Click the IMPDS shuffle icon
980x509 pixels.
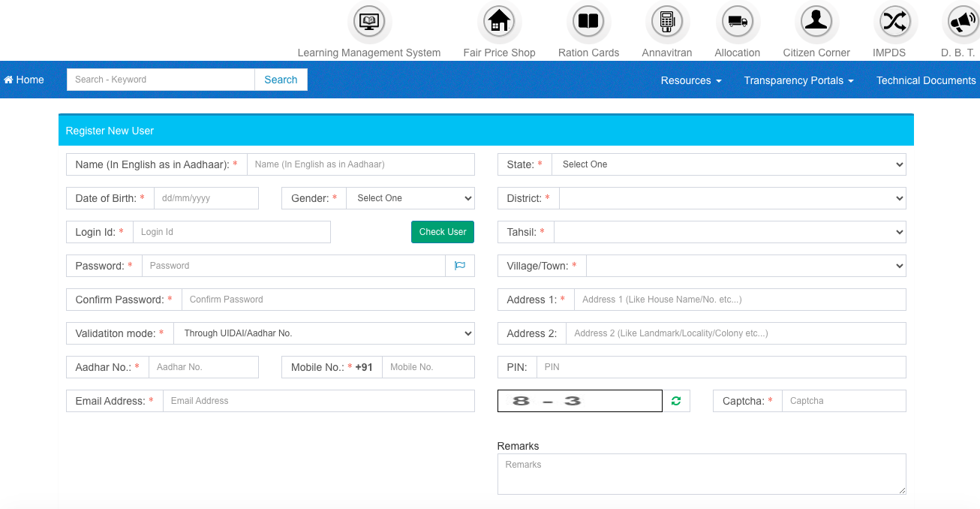[x=894, y=22]
